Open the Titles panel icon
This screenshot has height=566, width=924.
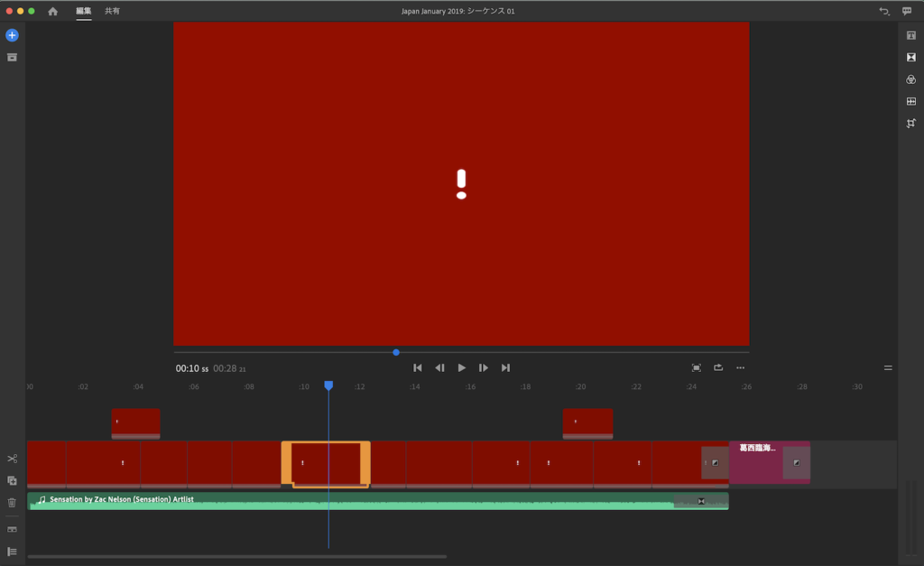[911, 35]
